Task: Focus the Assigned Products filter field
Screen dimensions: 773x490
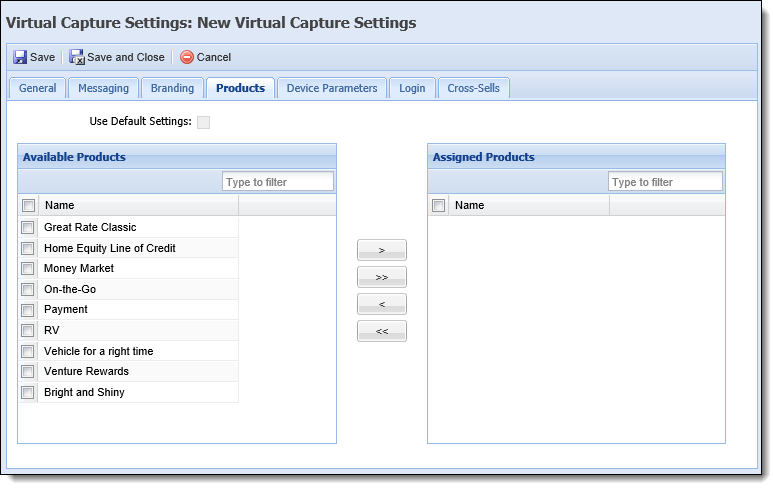Action: pos(666,182)
